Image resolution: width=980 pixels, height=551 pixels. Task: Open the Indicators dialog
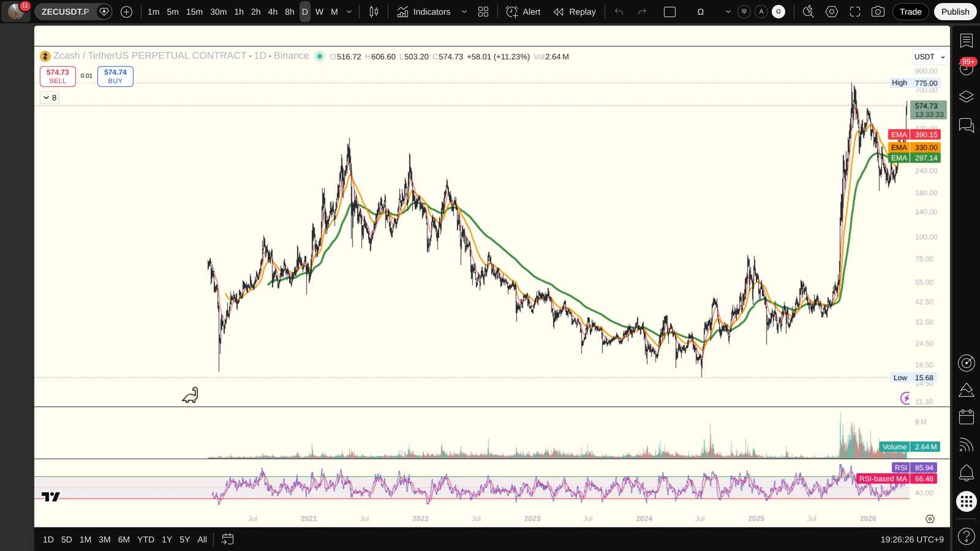point(424,12)
